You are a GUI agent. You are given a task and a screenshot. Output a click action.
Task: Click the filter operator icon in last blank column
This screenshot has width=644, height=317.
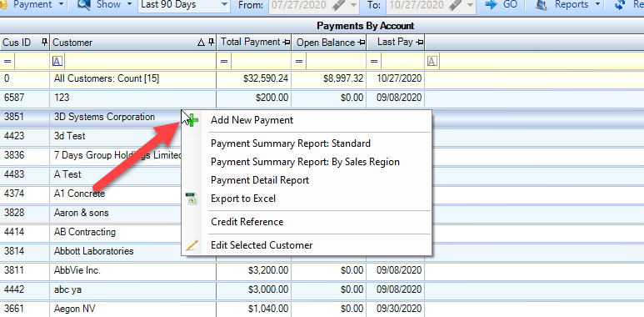[432, 62]
